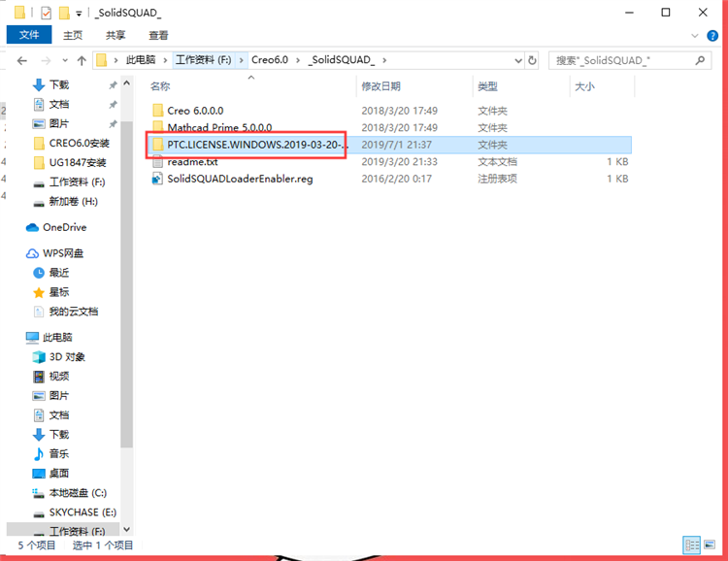This screenshot has width=728, height=561.
Task: Open 视频 in sidebar
Action: (x=59, y=377)
